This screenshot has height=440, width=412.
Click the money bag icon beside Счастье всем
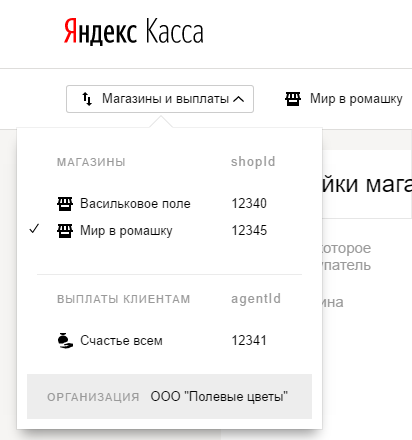65,341
